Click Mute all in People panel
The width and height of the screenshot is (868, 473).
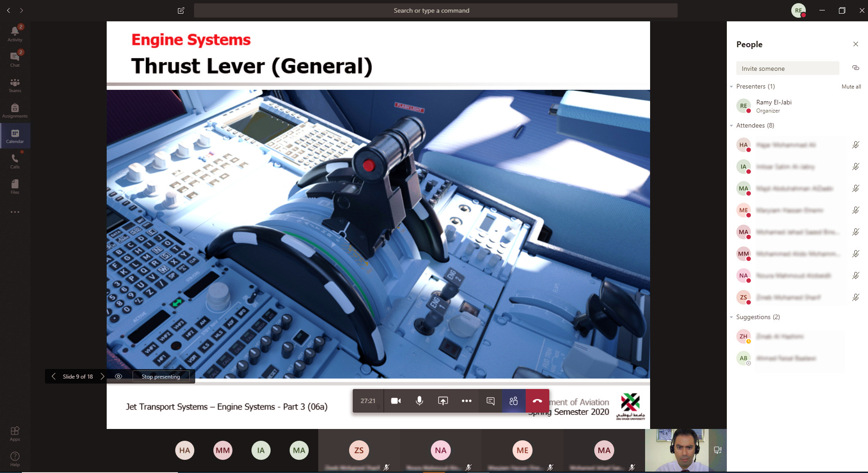pos(851,87)
